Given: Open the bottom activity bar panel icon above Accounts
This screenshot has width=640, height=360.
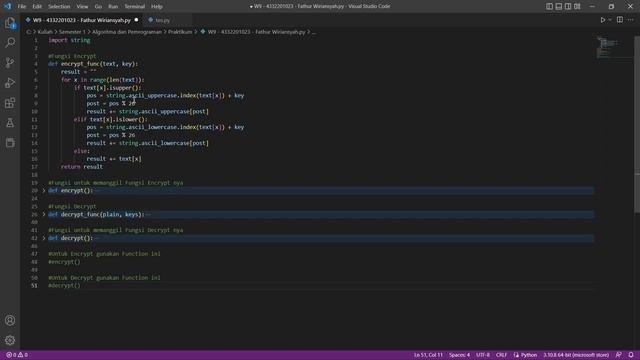Looking at the screenshot, I should (10, 142).
